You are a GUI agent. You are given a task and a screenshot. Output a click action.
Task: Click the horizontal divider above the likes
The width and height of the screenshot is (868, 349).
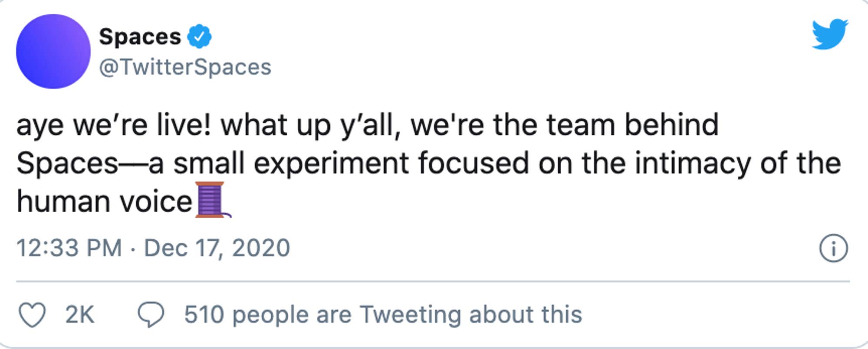(433, 282)
